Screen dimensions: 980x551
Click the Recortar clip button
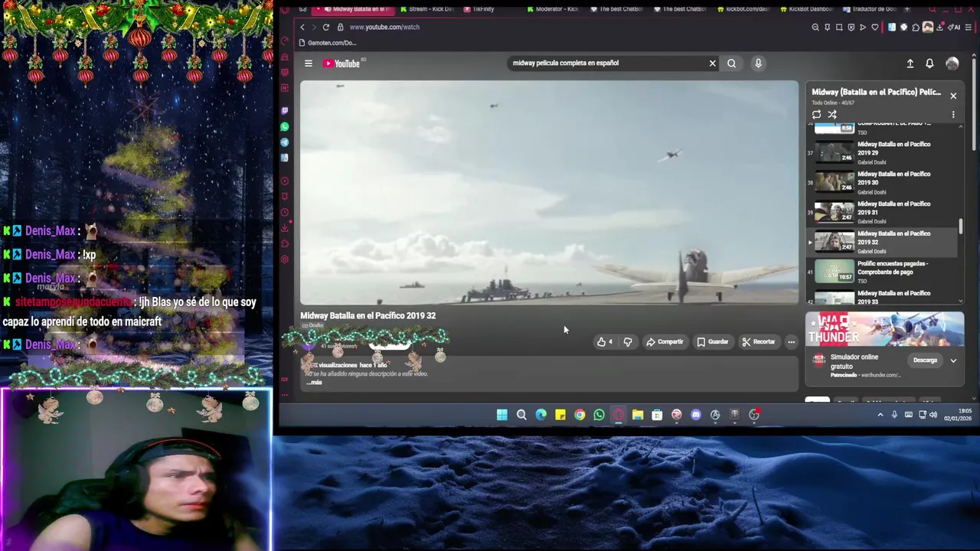[759, 342]
